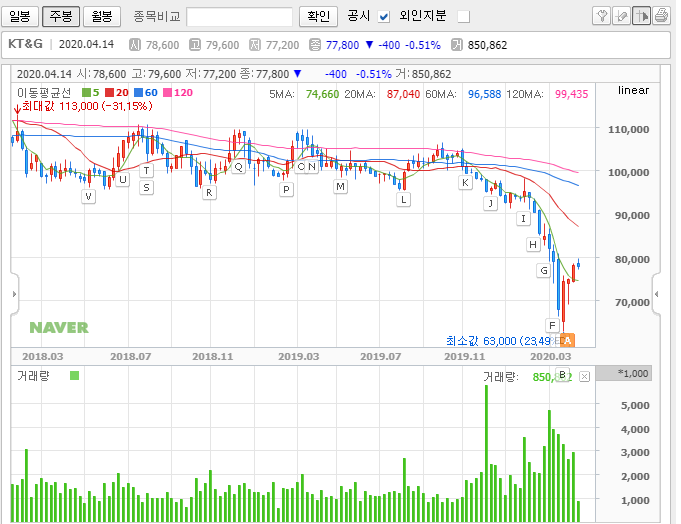The width and height of the screenshot is (681, 524).
Task: Uncheck the 공시 disclosure checkbox
Action: pos(383,17)
